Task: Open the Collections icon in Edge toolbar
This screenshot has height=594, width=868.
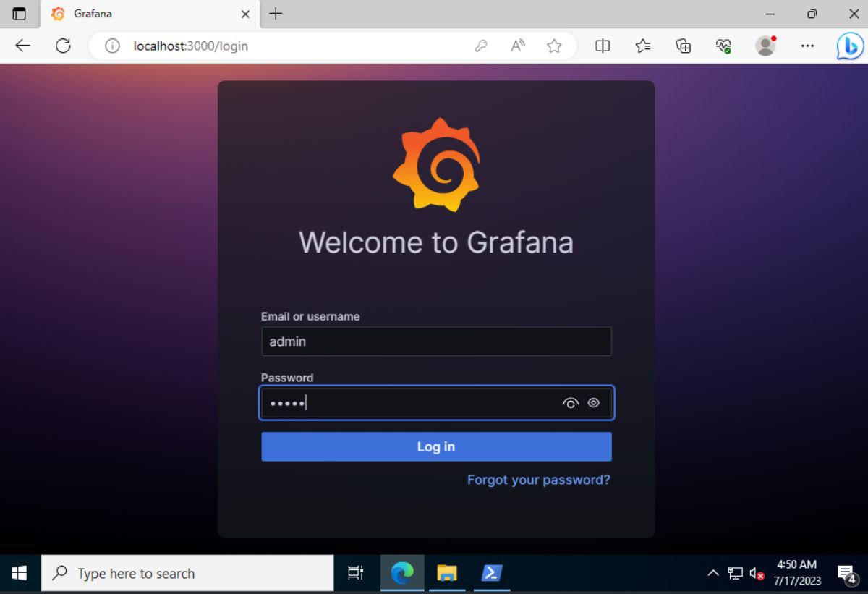Action: coord(682,46)
